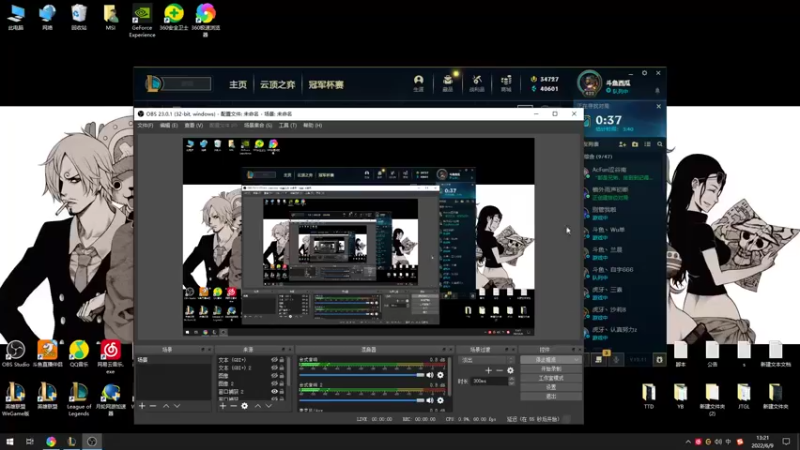This screenshot has height=450, width=800.
Task: Click 工作室模式 button in OBS controls
Action: [x=551, y=378]
